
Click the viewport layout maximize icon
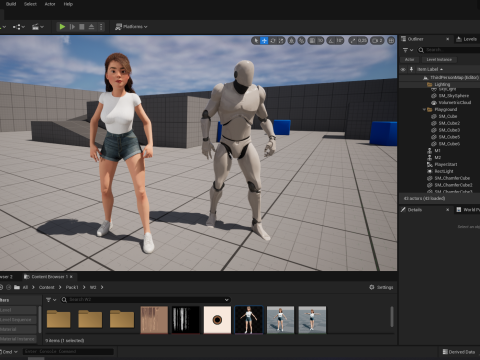[x=391, y=41]
